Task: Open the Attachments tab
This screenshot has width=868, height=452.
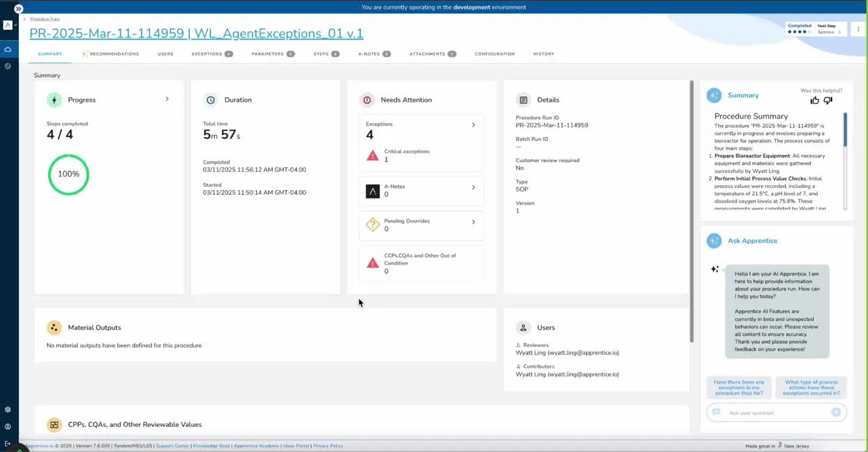Action: pyautogui.click(x=433, y=54)
